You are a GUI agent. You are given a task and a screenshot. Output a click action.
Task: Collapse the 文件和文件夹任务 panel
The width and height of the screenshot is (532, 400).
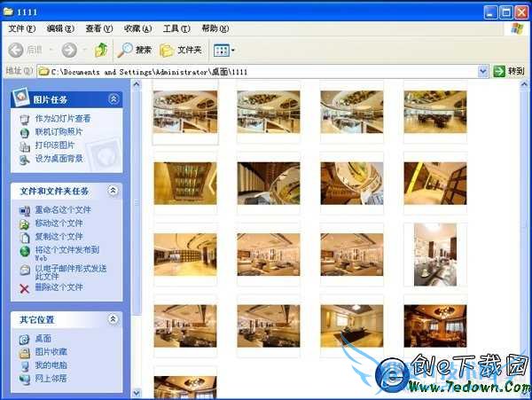pyautogui.click(x=113, y=191)
